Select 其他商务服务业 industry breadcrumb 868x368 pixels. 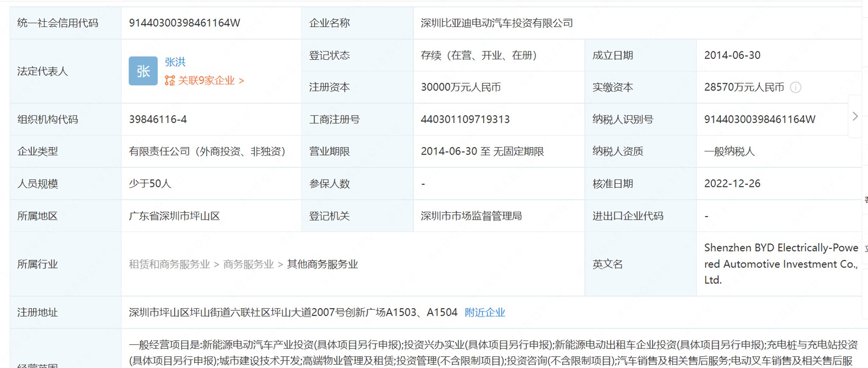(322, 264)
